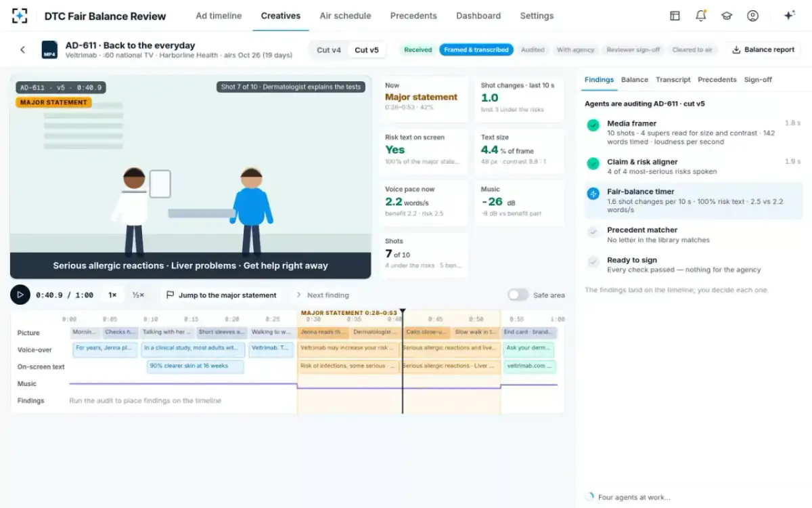Click the Media framer green check icon
This screenshot has height=508, width=812.
tap(593, 125)
